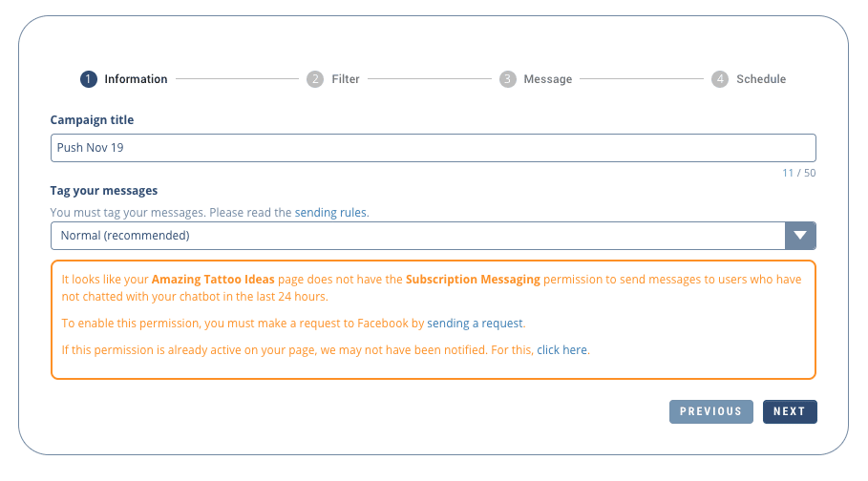Image resolution: width=868 pixels, height=481 pixels.
Task: Click the 'Tag your messages' label
Action: pyautogui.click(x=103, y=191)
